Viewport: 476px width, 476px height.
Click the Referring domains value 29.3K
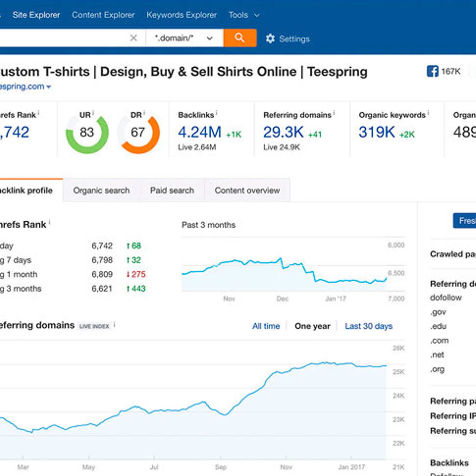[x=284, y=132]
